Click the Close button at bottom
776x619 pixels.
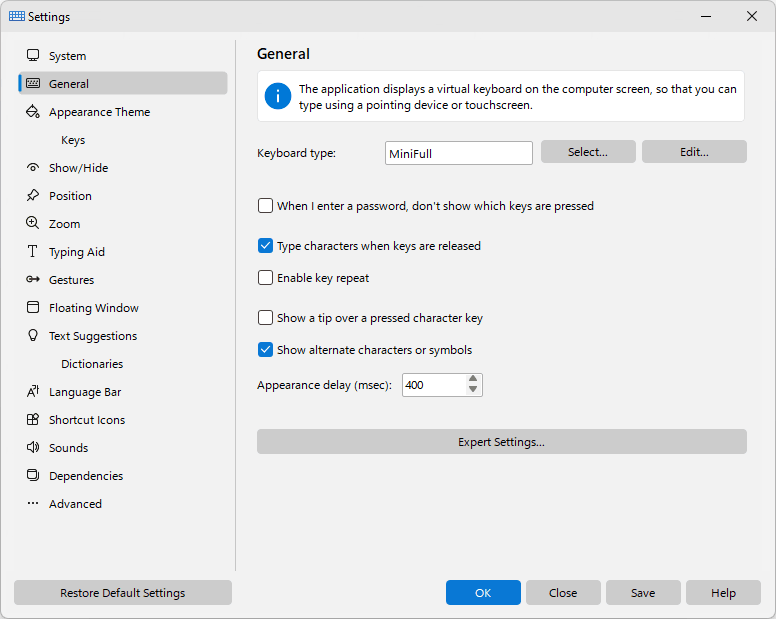tap(563, 592)
